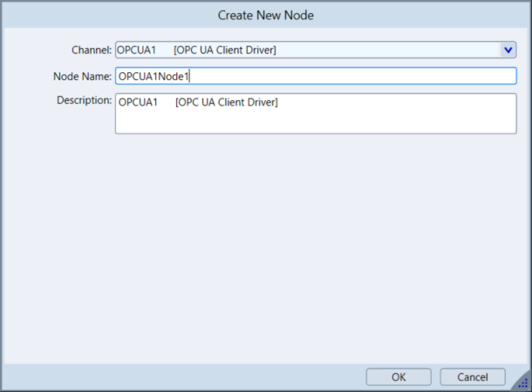Click the empty dialog body area
Image resolution: width=532 pixels, height=392 pixels.
pyautogui.click(x=266, y=244)
